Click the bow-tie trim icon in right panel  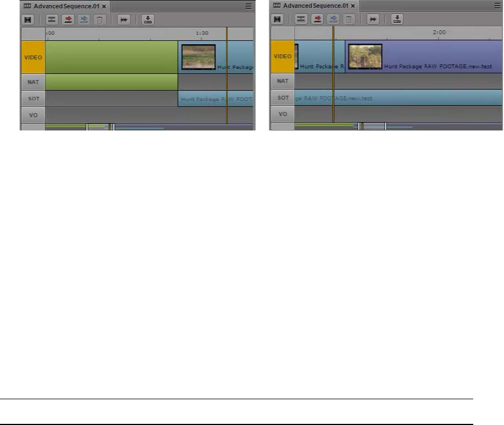tap(277, 19)
